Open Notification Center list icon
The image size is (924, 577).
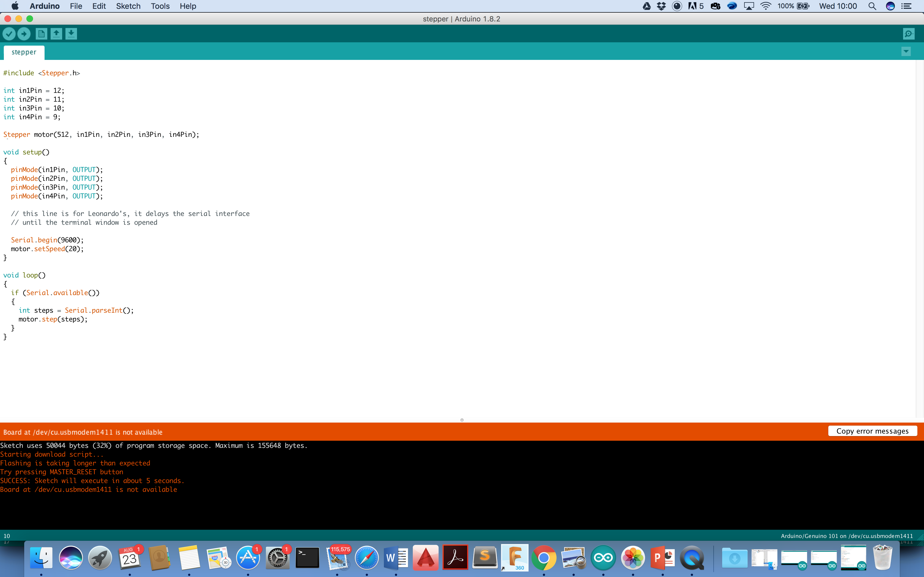[x=906, y=6]
